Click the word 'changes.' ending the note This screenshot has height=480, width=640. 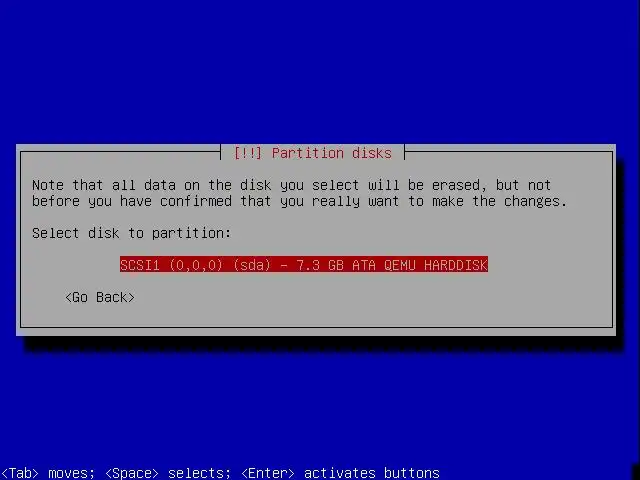tap(536, 201)
